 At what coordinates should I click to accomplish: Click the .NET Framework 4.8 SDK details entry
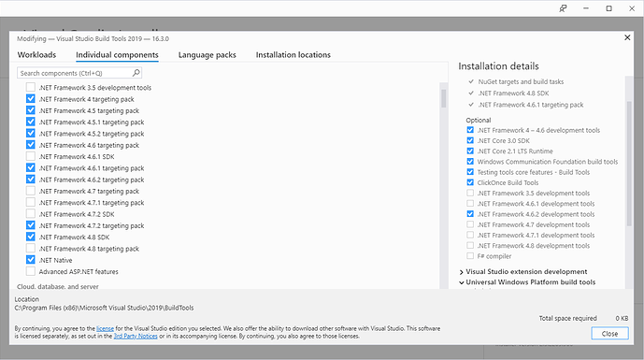point(513,94)
